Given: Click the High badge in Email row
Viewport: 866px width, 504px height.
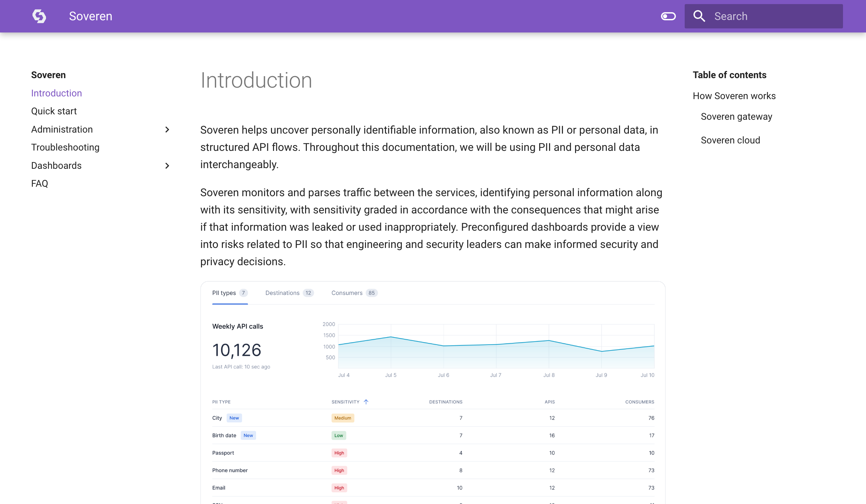Looking at the screenshot, I should (x=339, y=488).
